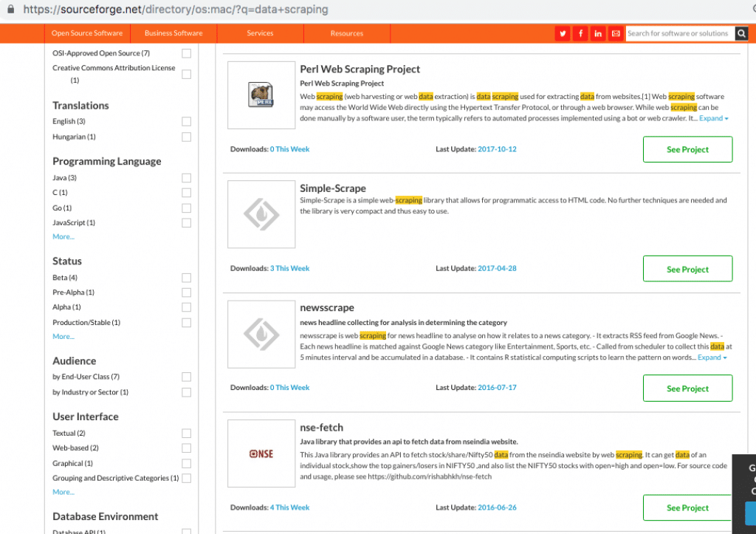
Task: Expand the newsscrape description
Action: 712,357
